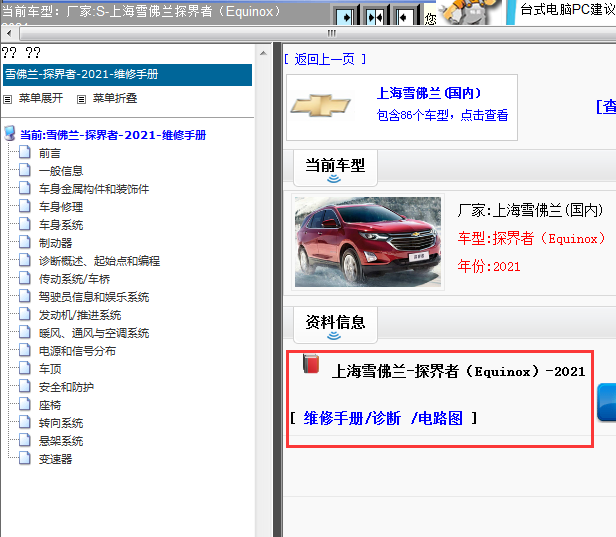Open 驾驶员信息和娱乐系统 tree item
616x537 pixels.
[94, 297]
